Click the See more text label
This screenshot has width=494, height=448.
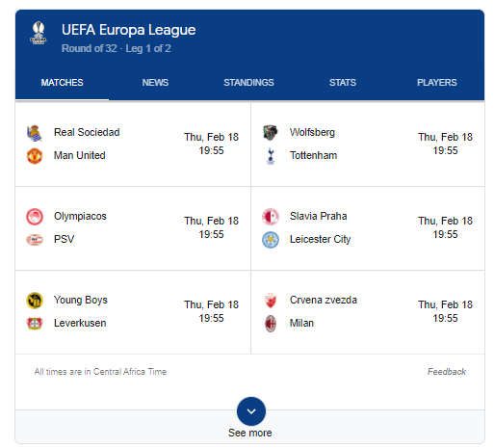pyautogui.click(x=249, y=433)
